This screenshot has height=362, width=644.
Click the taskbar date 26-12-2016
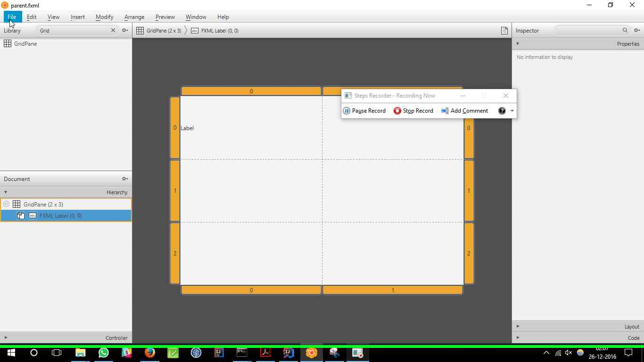[x=602, y=357]
